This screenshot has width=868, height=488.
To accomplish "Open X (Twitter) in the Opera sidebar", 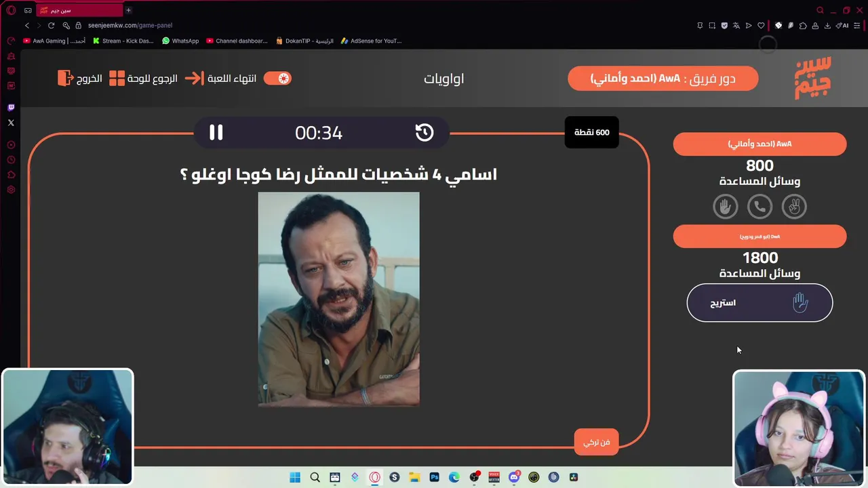I will 11,123.
